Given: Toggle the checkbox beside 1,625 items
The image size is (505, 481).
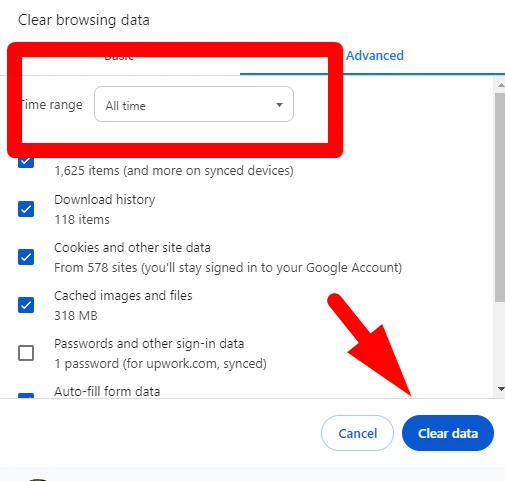Looking at the screenshot, I should point(26,162).
